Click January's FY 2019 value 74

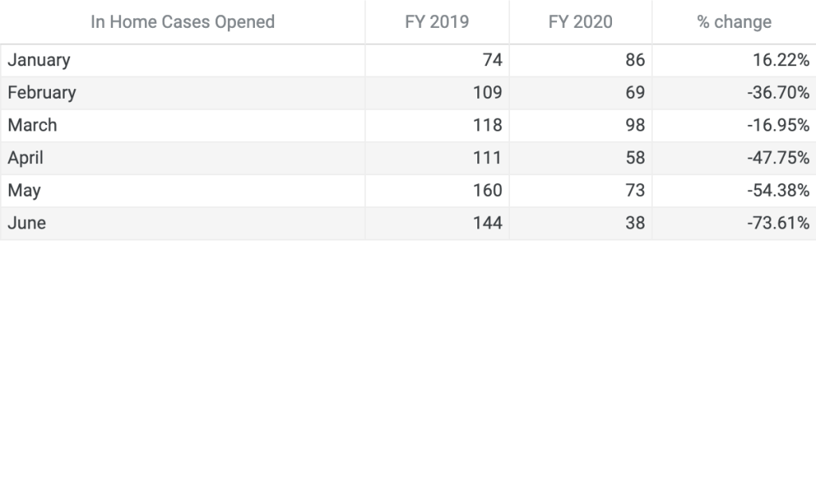click(x=492, y=61)
